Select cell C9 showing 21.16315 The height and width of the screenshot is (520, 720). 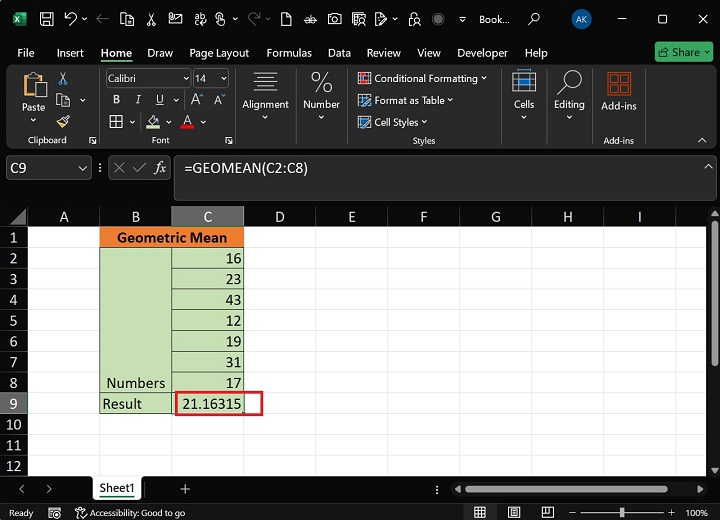[x=208, y=404]
